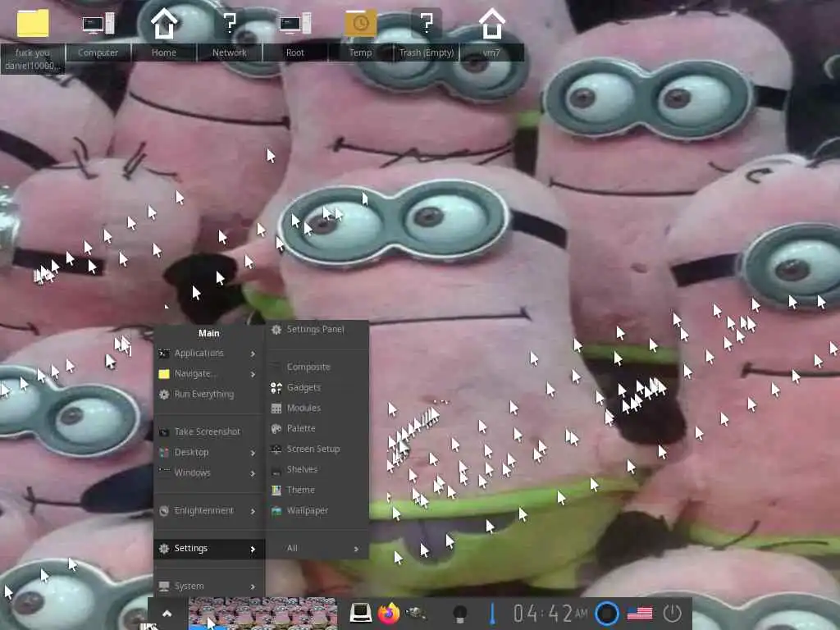This screenshot has height=630, width=840.
Task: Click the launcher icon right of Firefox
Action: pos(416,613)
